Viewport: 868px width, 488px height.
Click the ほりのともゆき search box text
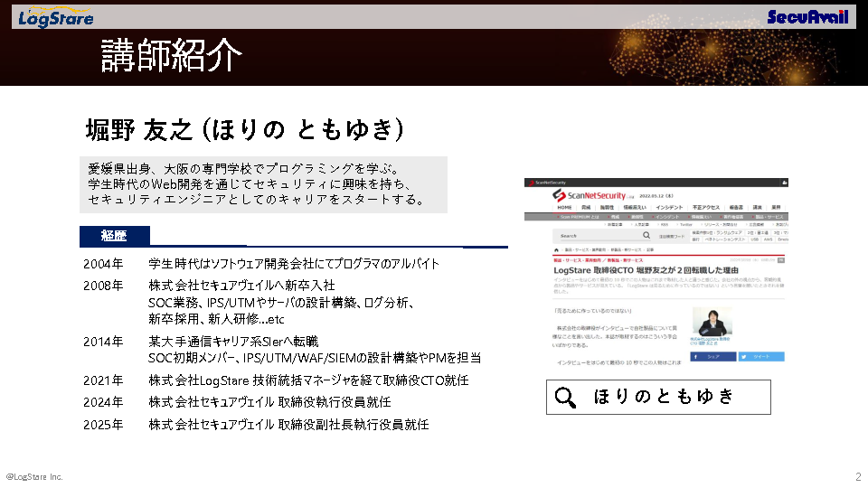coord(664,397)
